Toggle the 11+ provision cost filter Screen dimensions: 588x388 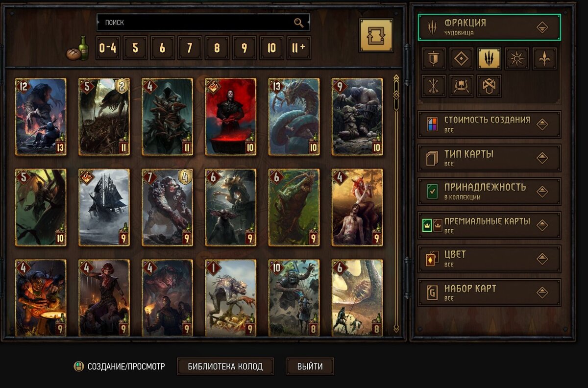(x=299, y=48)
